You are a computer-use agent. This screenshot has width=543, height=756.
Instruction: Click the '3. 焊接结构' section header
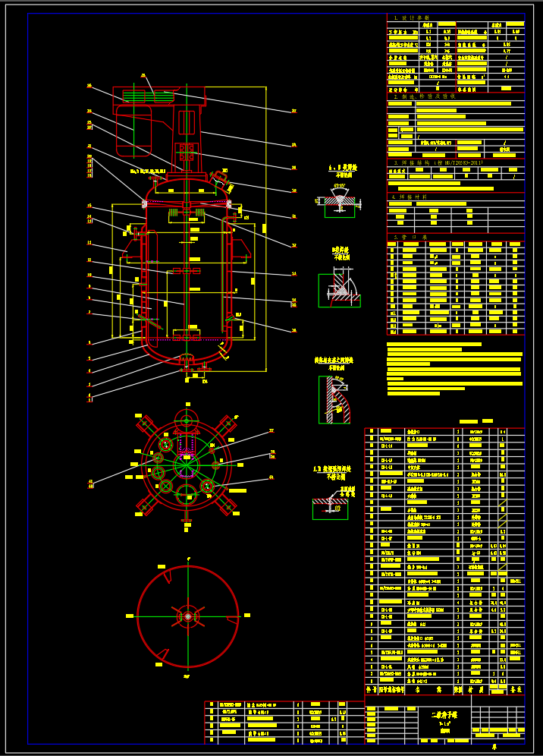click(x=438, y=162)
